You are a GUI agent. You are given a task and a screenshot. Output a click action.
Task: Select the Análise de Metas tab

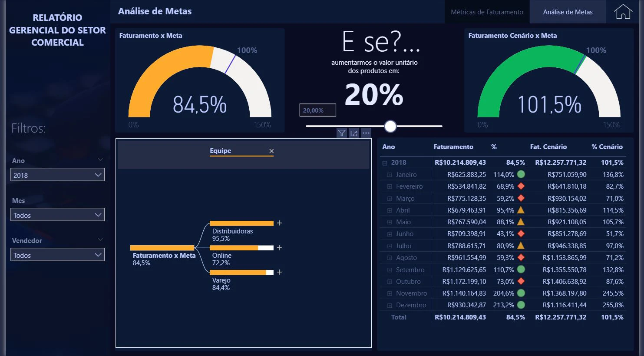[568, 12]
